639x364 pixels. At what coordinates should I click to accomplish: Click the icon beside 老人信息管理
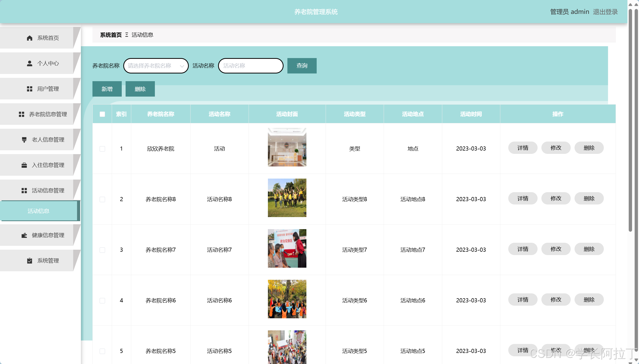[24, 140]
